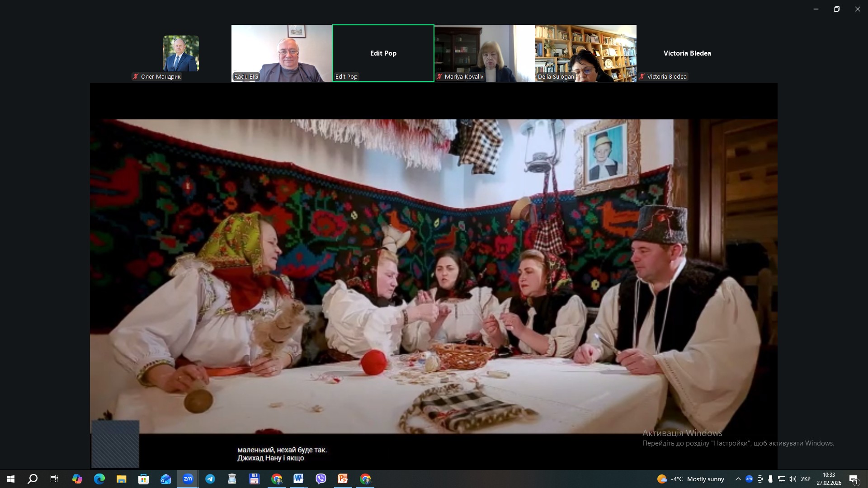Open the notification center panel
This screenshot has width=868, height=488.
tap(854, 479)
